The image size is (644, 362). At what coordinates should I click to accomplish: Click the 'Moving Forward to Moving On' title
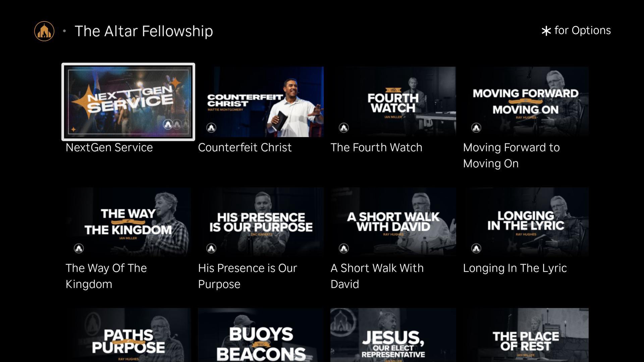coord(511,156)
